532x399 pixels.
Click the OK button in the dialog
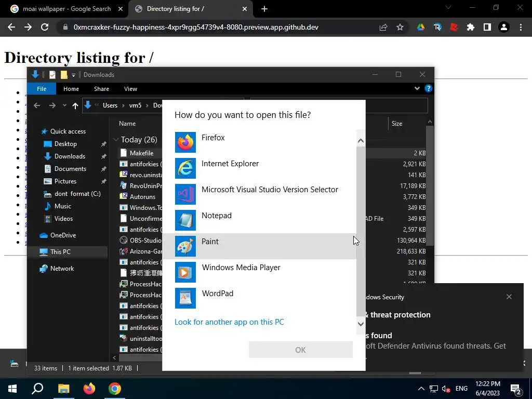[x=301, y=350]
